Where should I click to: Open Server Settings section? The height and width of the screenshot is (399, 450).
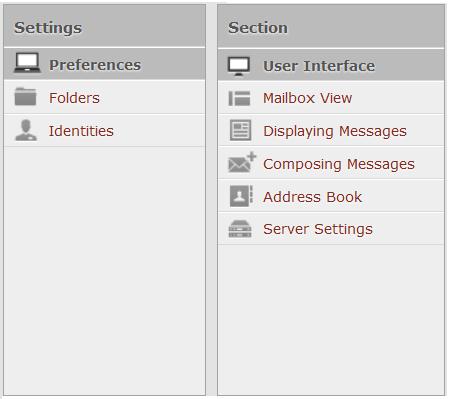click(331, 229)
